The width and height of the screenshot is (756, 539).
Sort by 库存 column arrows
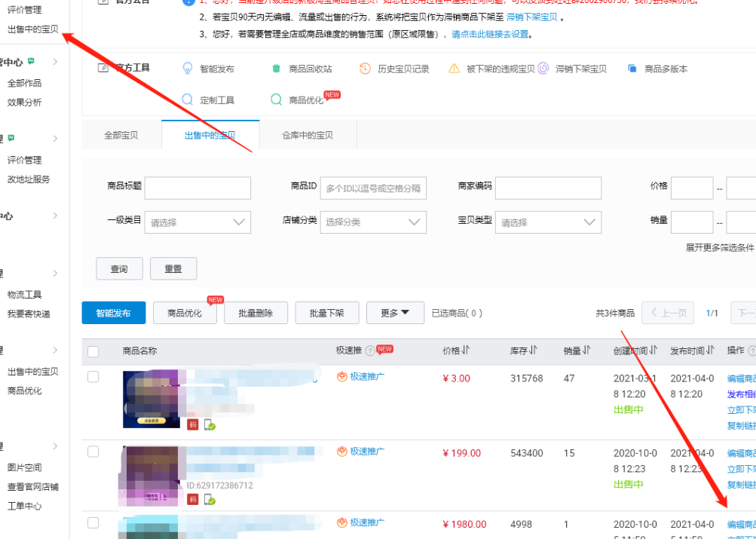tap(532, 351)
